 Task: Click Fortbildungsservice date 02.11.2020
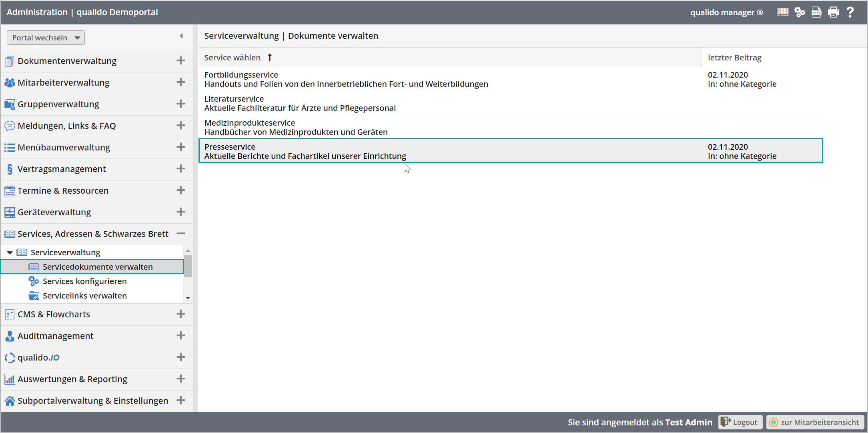click(728, 75)
